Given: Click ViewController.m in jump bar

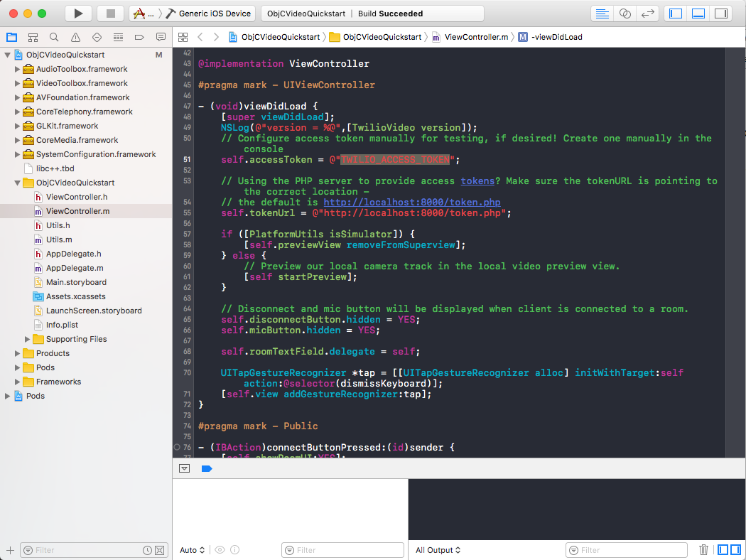Looking at the screenshot, I should (x=470, y=37).
